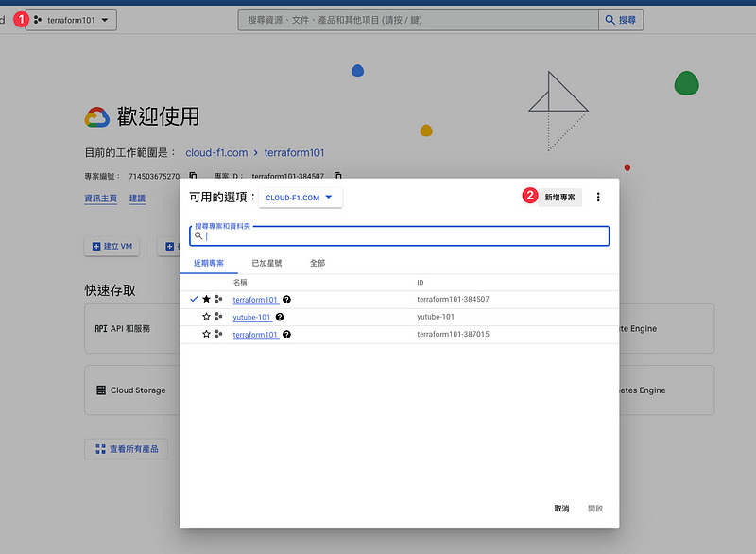Copy the project number 714503675270
The width and height of the screenshot is (756, 554).
coord(193,176)
